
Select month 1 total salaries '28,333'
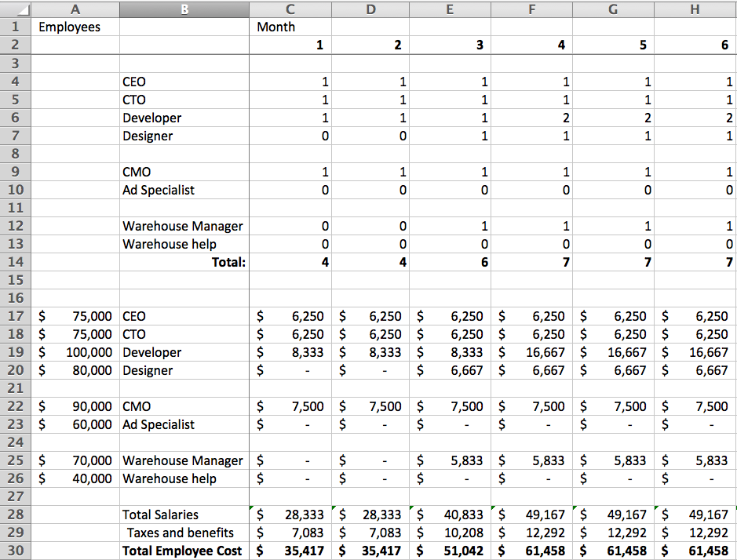click(290, 515)
